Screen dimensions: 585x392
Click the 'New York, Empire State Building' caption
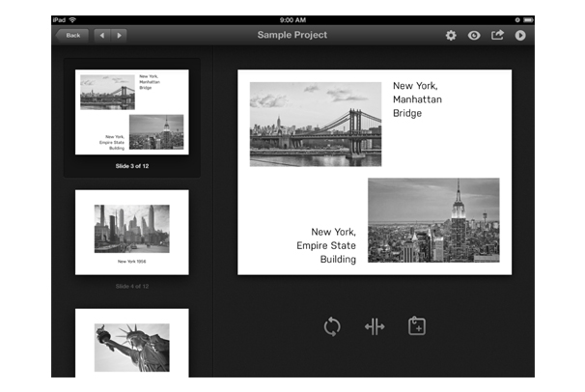coord(326,245)
